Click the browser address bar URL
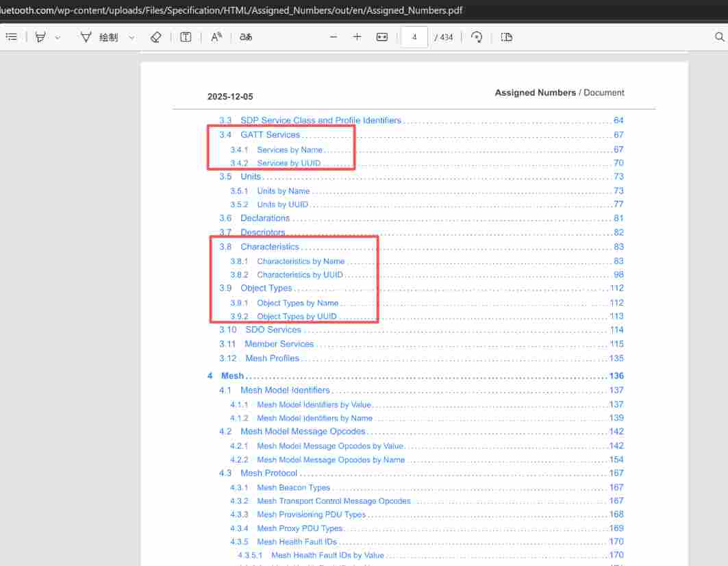The image size is (728, 566). [233, 11]
